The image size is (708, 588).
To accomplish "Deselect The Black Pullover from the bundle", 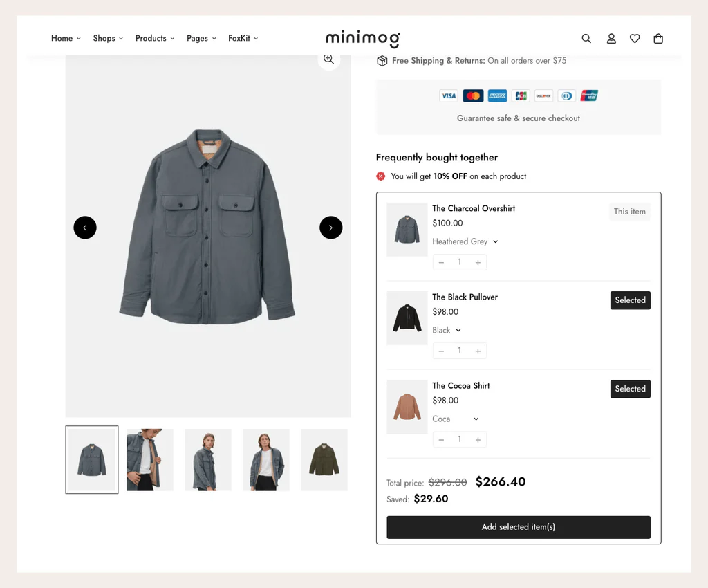I will tap(630, 300).
